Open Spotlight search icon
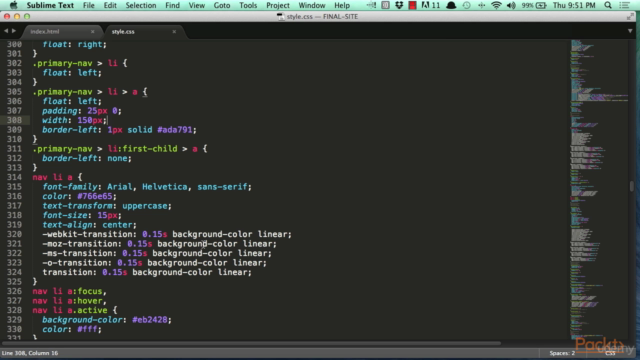The height and width of the screenshot is (360, 640). click(608, 5)
